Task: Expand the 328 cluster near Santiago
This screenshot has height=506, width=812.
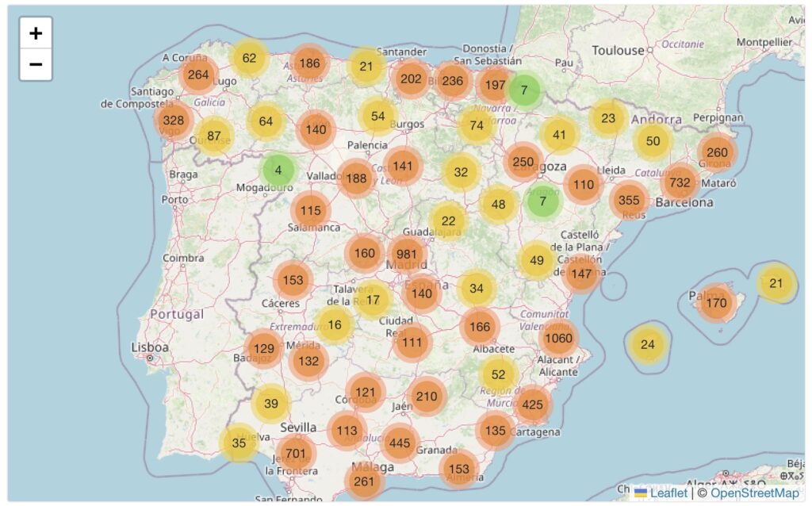Action: coord(173,121)
